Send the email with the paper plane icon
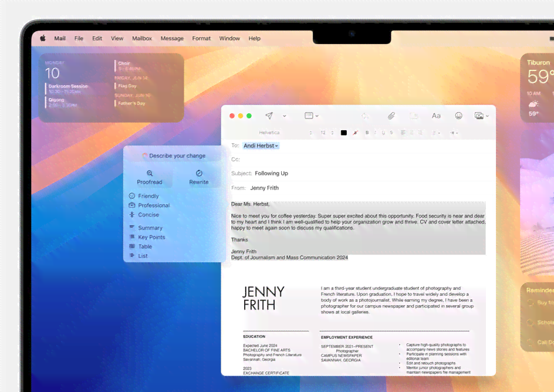Viewport: 554px width, 392px height. point(269,116)
